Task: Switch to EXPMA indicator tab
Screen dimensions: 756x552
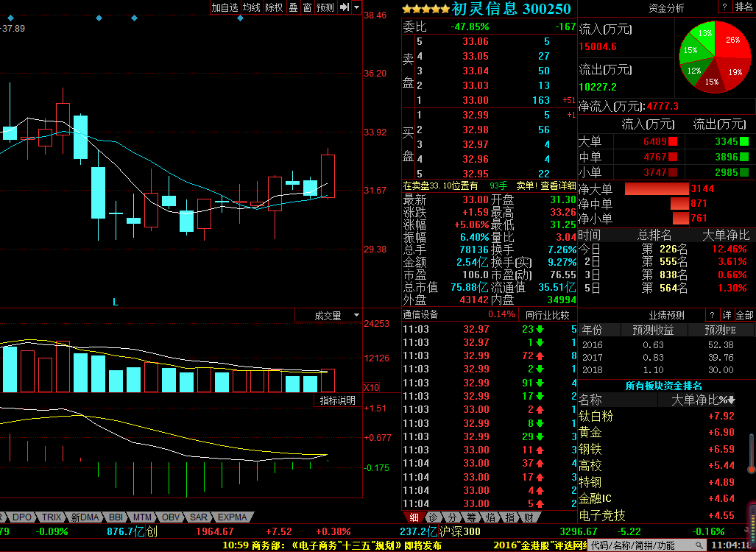Action: click(x=233, y=517)
